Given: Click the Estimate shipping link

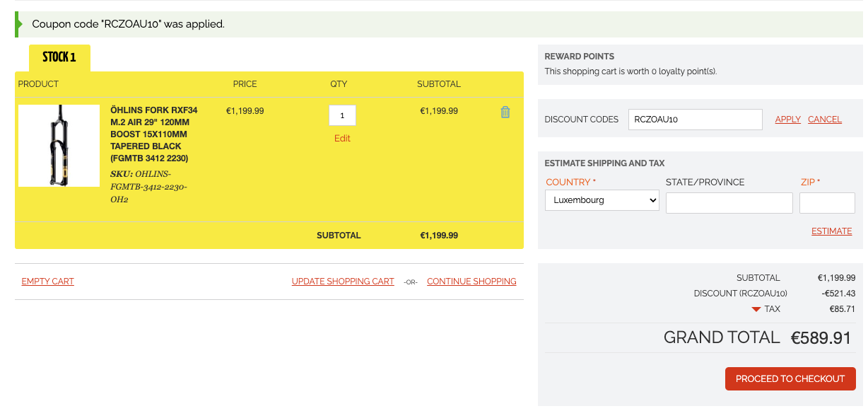Looking at the screenshot, I should 831,231.
